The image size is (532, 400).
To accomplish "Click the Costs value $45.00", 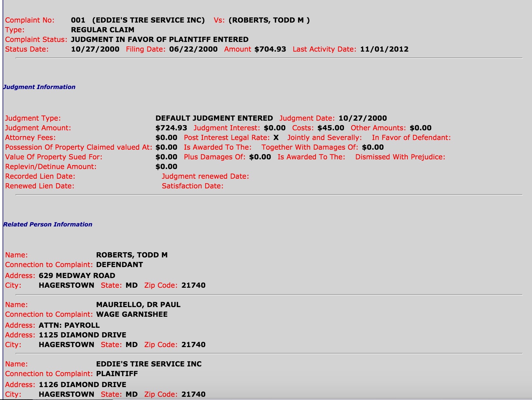I will tap(331, 128).
